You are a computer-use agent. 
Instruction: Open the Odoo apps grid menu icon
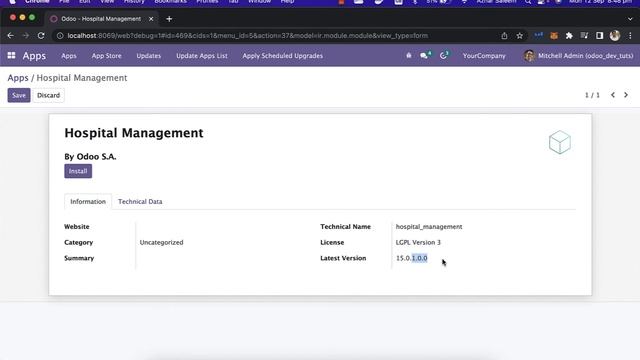click(11, 55)
